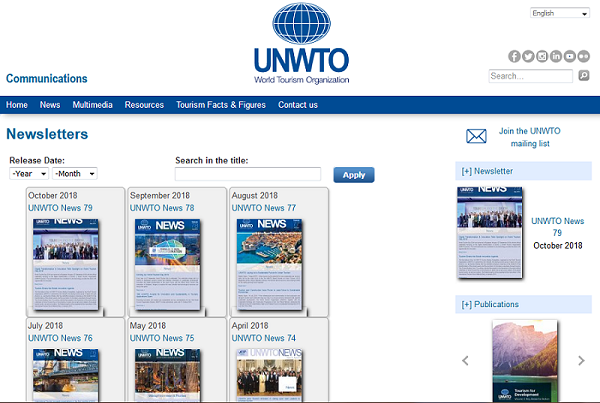Open the UNWTO News 75 link
Image resolution: width=600 pixels, height=403 pixels.
[x=162, y=338]
